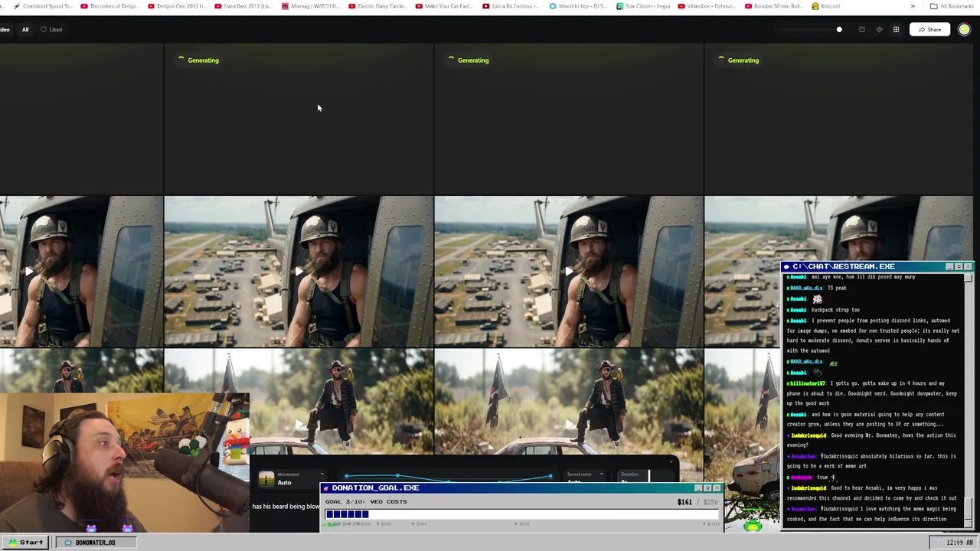Open the 'Defqon One 2013' bookmark
Screen dimensions: 980x551
click(x=177, y=6)
